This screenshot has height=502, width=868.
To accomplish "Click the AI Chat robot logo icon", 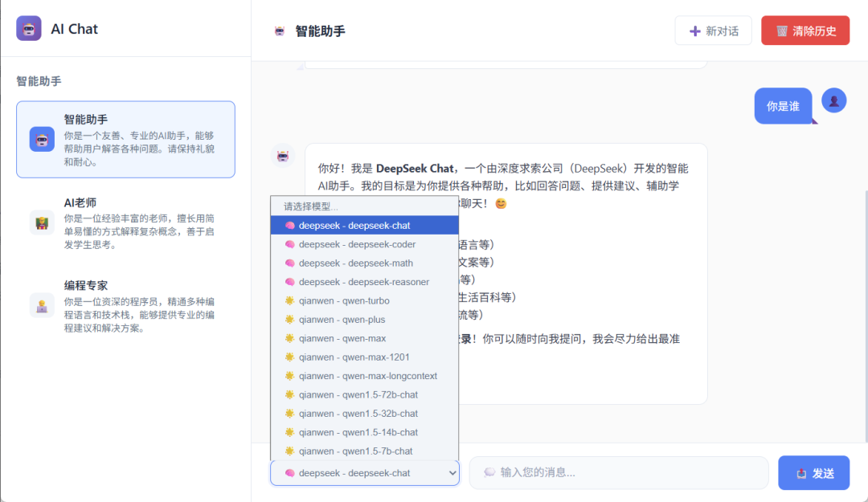I will (x=29, y=28).
